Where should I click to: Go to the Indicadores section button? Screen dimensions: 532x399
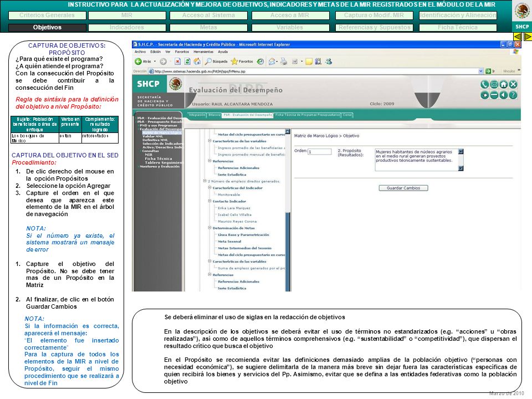pyautogui.click(x=127, y=28)
